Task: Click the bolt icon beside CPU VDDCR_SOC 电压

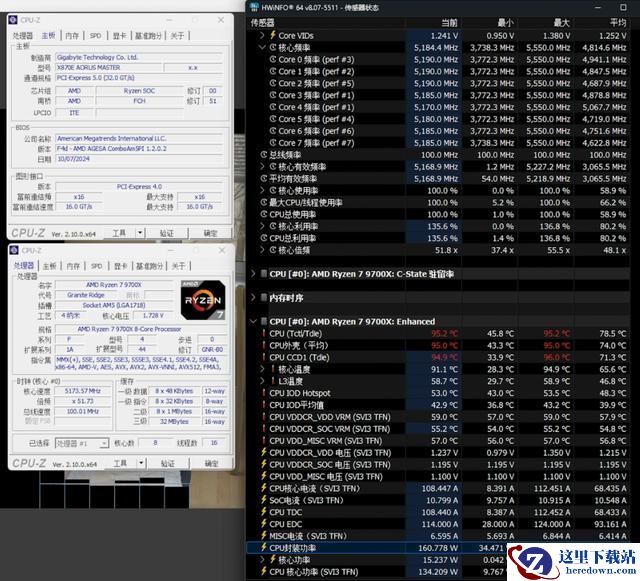Action: tap(264, 464)
